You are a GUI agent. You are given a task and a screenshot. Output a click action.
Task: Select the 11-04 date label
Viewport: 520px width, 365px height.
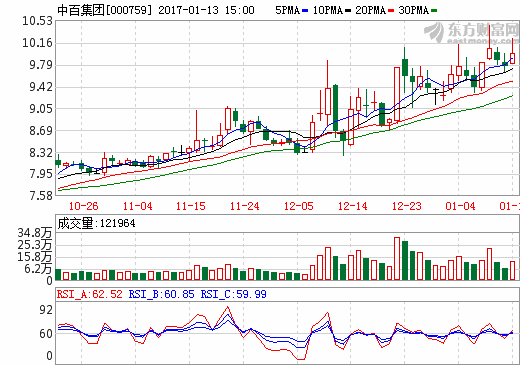(137, 206)
